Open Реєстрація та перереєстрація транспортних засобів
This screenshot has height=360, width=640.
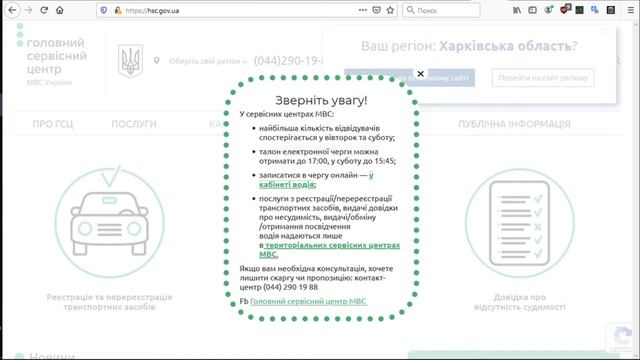109,302
